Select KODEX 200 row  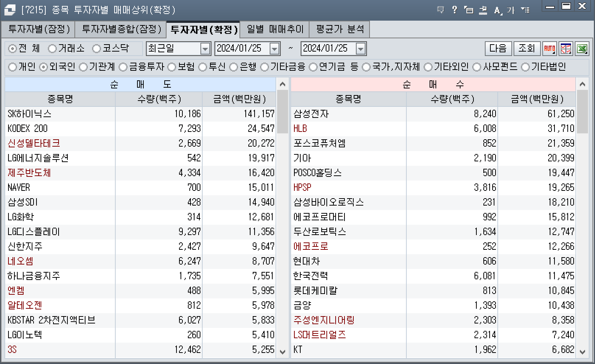click(x=140, y=129)
